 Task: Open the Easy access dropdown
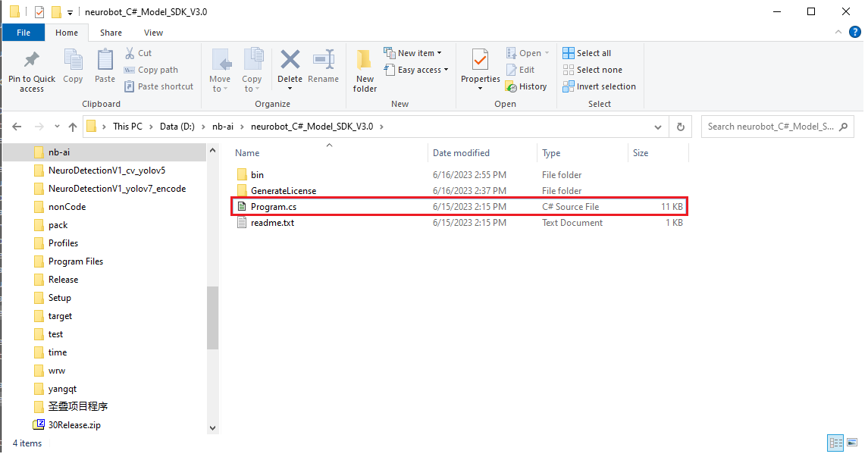pos(416,70)
